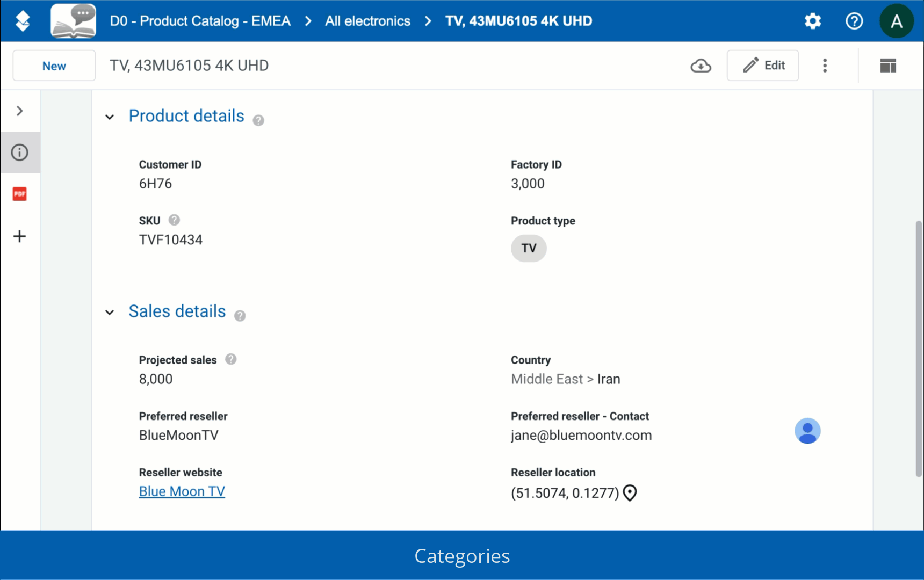Click the email jane@bluemoontv.com

[x=581, y=435]
